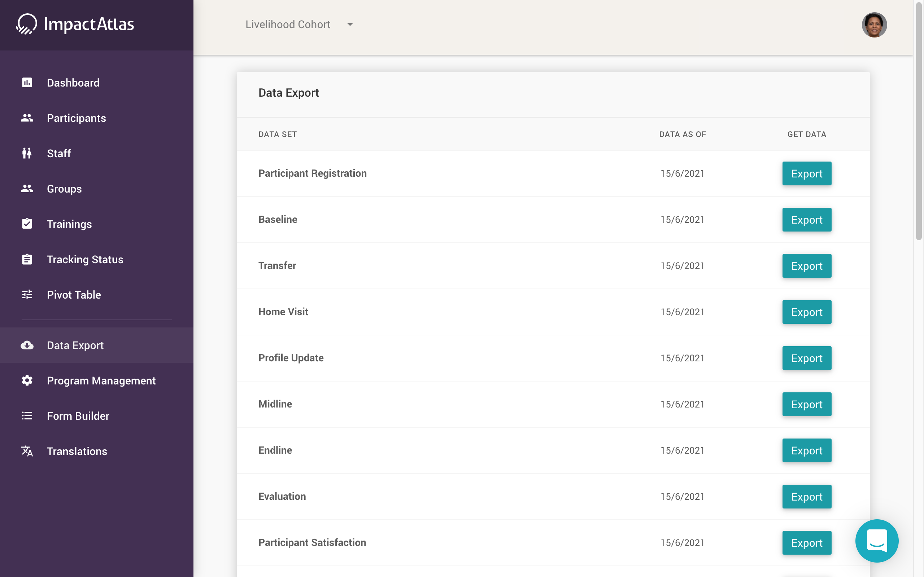Viewport: 924px width, 577px height.
Task: Click the Pivot Table sliders icon
Action: tap(27, 295)
